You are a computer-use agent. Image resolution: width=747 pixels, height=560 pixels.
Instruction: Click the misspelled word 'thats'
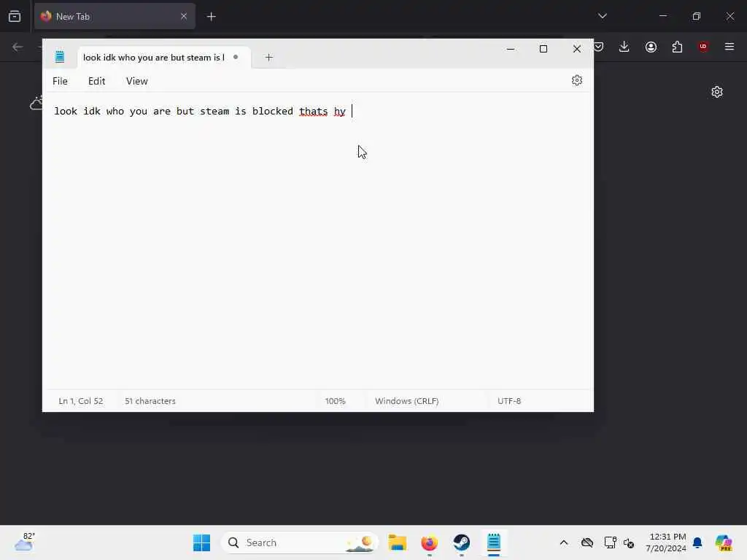click(314, 112)
